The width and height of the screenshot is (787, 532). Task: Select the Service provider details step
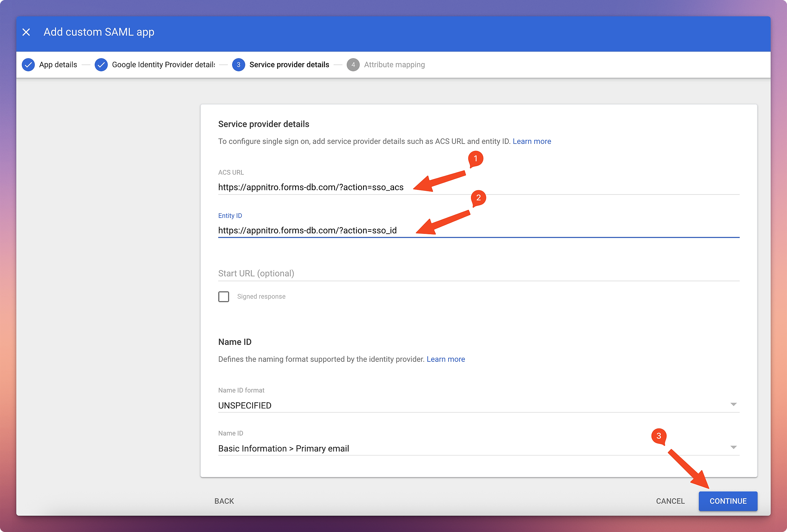pos(289,65)
